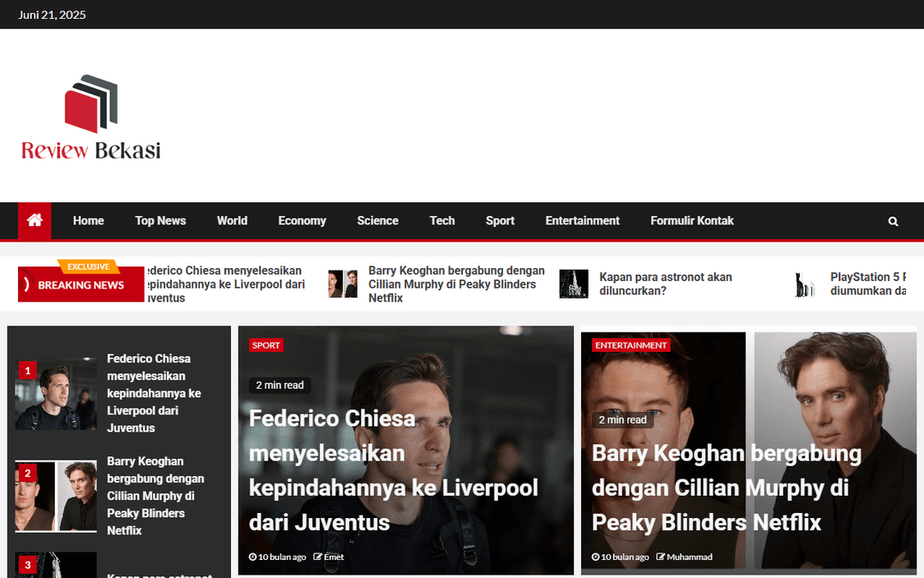The width and height of the screenshot is (924, 578).
Task: Click the clock icon on Chiesa article
Action: (252, 557)
